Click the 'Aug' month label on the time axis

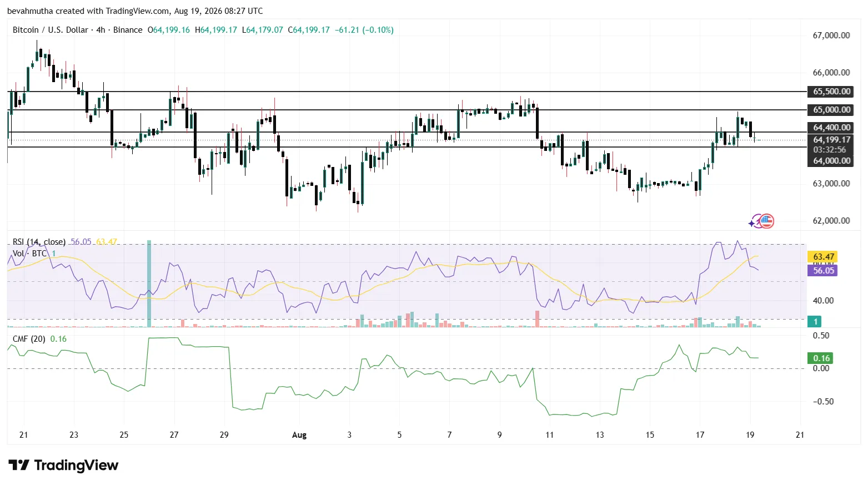coord(299,435)
